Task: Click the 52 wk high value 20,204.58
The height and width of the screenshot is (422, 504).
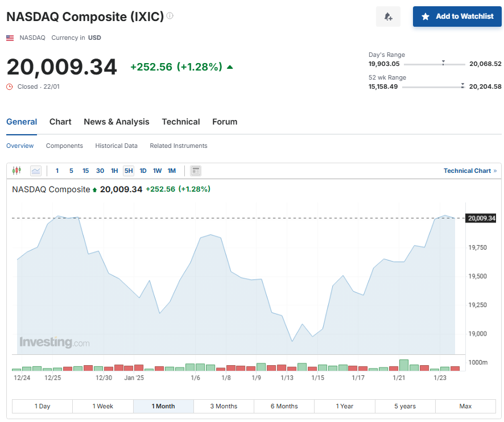Action: 485,86
